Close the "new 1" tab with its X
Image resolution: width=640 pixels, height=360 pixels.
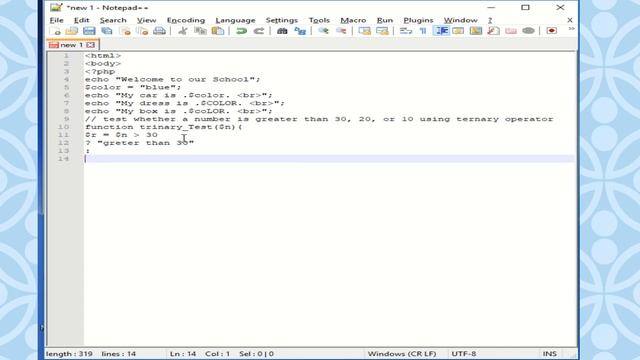click(91, 45)
